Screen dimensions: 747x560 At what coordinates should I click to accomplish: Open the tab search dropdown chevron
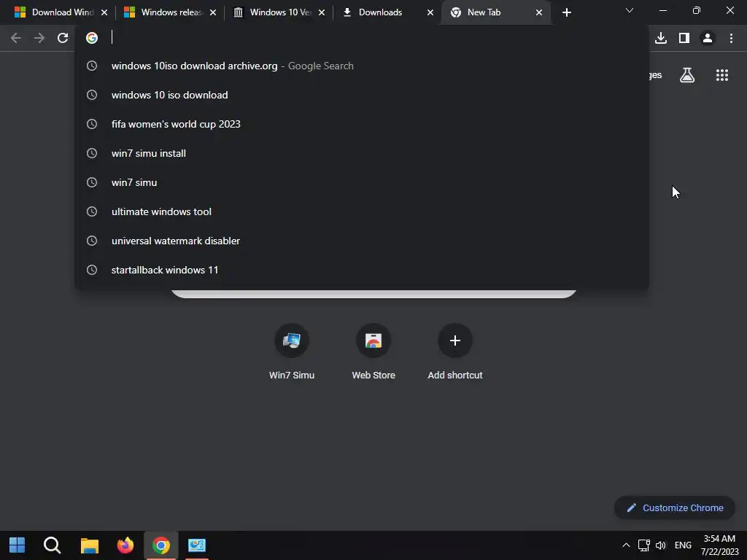click(x=630, y=10)
